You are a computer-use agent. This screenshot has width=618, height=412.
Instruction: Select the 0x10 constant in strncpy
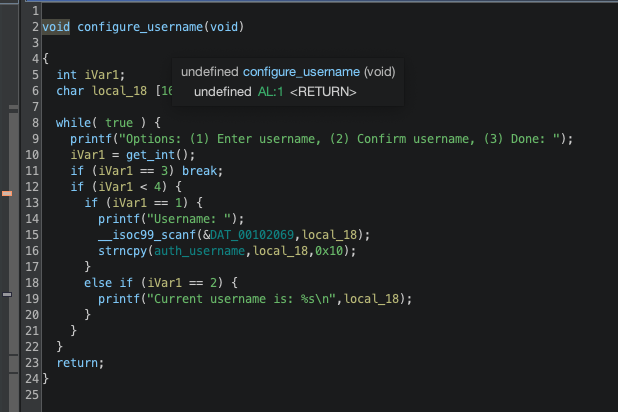(x=337, y=251)
